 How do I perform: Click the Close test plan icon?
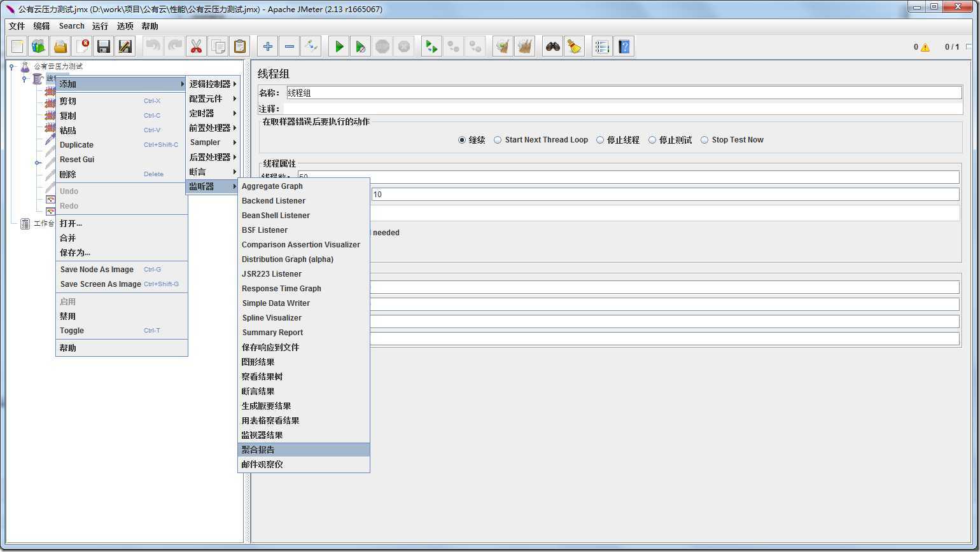tap(82, 46)
